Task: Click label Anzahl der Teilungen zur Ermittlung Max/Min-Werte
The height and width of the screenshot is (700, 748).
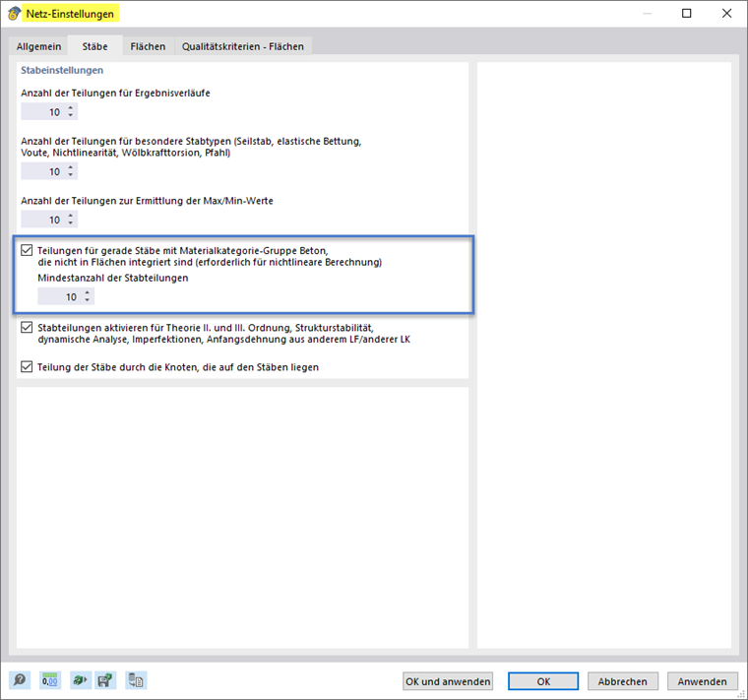Action: tap(147, 201)
